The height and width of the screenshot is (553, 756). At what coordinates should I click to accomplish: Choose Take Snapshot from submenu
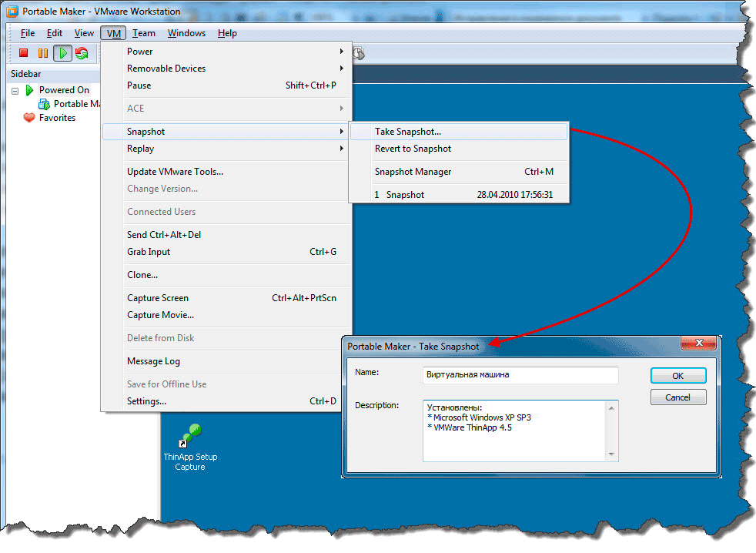click(x=459, y=132)
